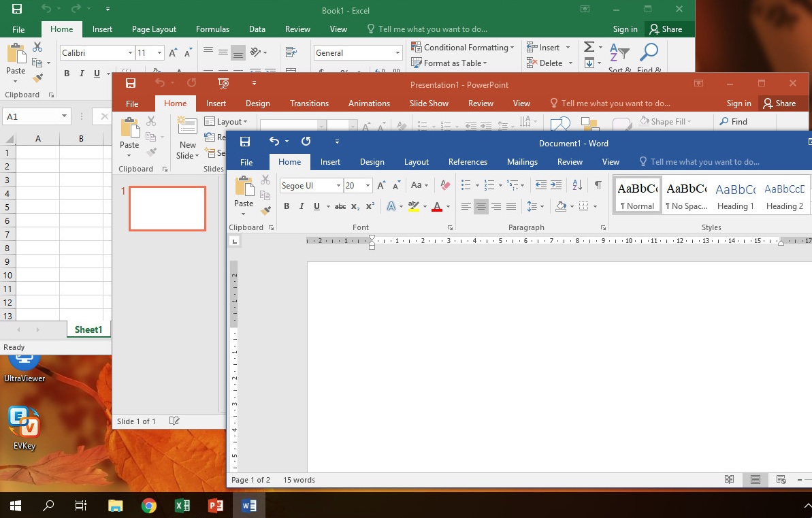Click Word's red font color button
The width and height of the screenshot is (812, 518).
pyautogui.click(x=437, y=206)
